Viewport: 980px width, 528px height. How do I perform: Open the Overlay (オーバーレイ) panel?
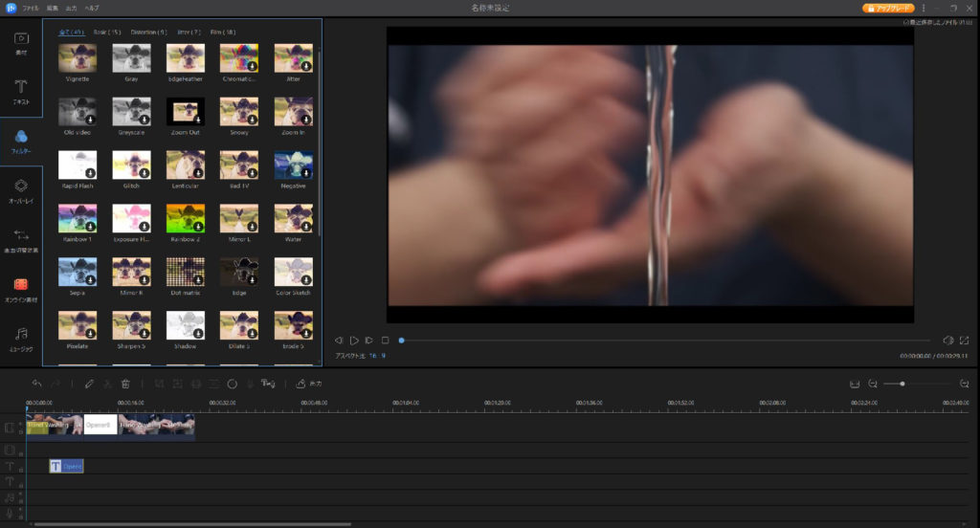21,191
